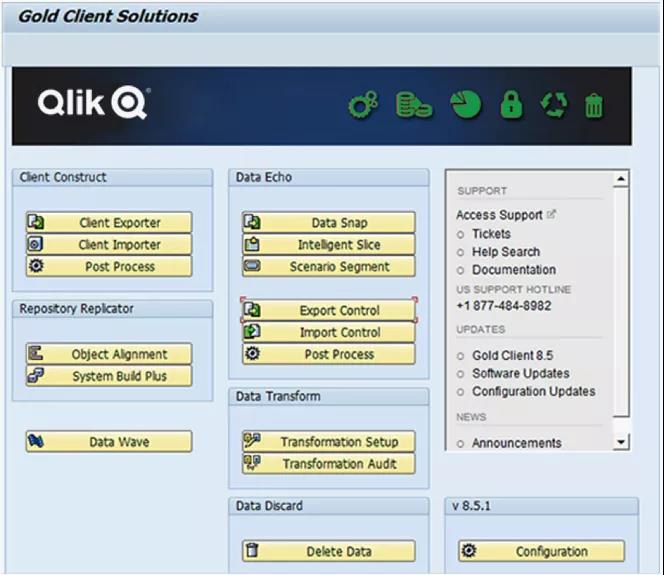Click the green database coins icon

pos(414,105)
